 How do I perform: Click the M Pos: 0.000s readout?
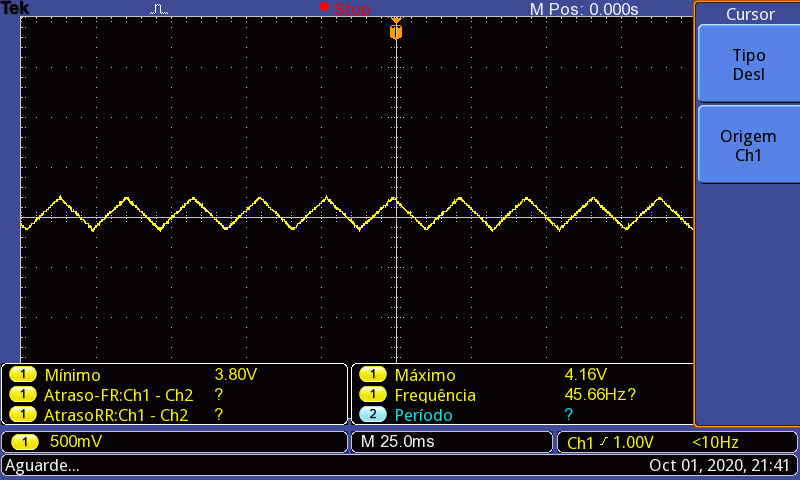pyautogui.click(x=584, y=9)
